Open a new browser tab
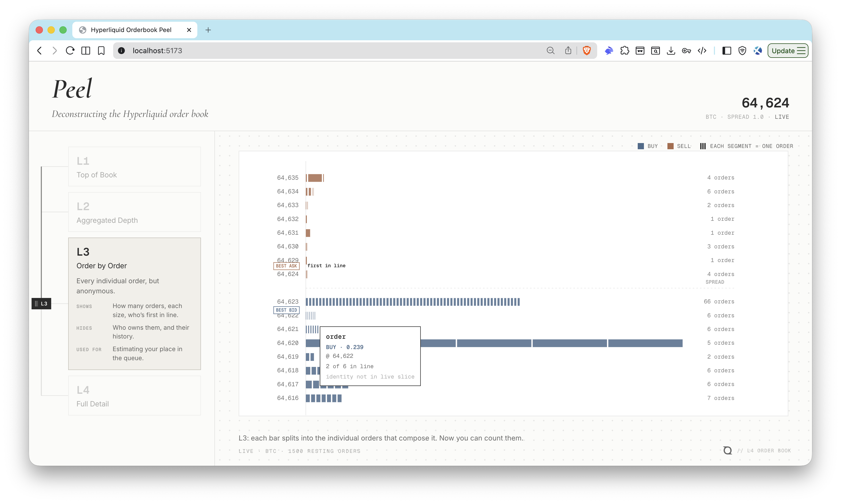Image resolution: width=841 pixels, height=504 pixels. (208, 30)
